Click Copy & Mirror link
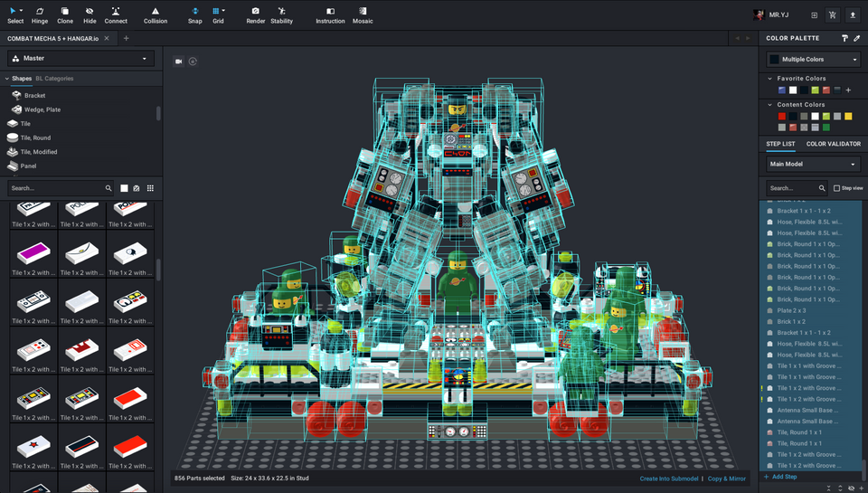Viewport: 868px width, 493px height. [726, 479]
